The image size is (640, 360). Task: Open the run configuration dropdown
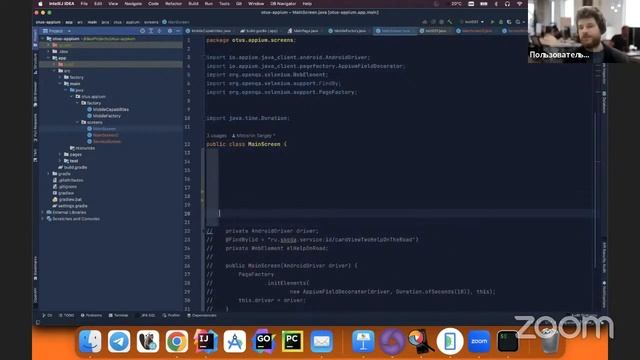tap(472, 22)
